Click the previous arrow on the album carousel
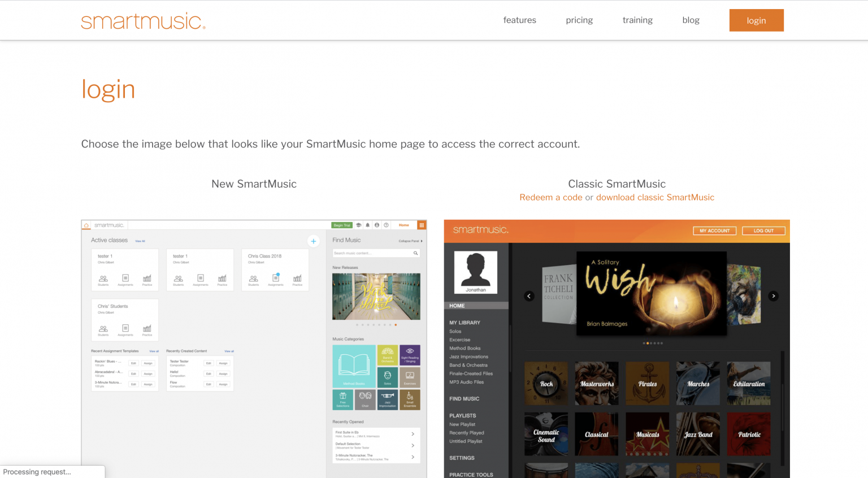This screenshot has width=868, height=478. pyautogui.click(x=530, y=296)
